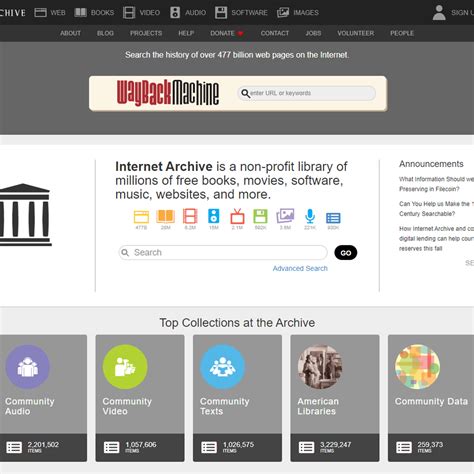Click the American Libraries card title

pyautogui.click(x=318, y=406)
